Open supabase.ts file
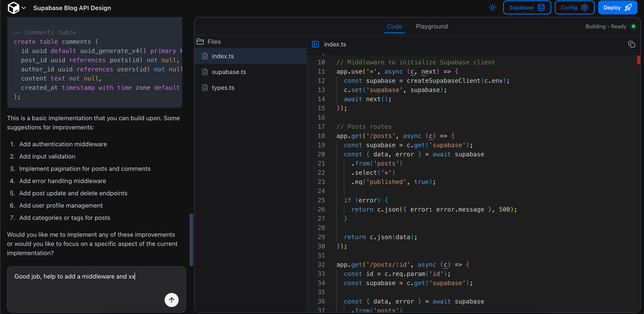This screenshot has width=644, height=314. pos(228,72)
